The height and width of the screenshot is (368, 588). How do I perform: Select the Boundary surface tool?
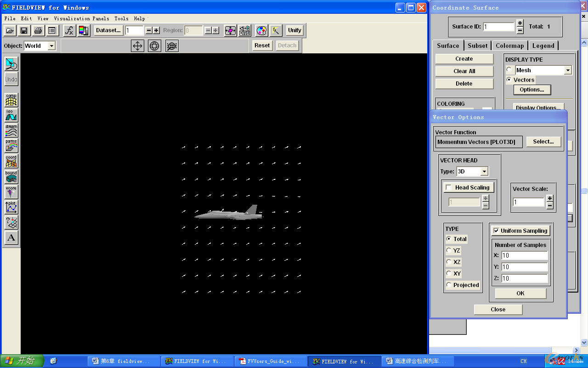pos(11,177)
